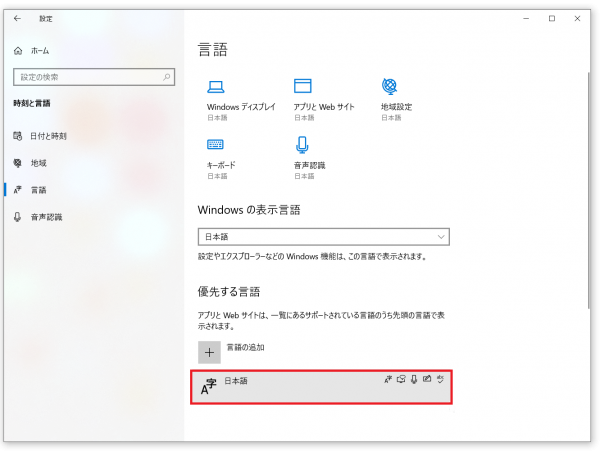Viewport: 600px width, 451px height.
Task: Click the A字 icon on the 日本語 row
Action: pos(209,386)
